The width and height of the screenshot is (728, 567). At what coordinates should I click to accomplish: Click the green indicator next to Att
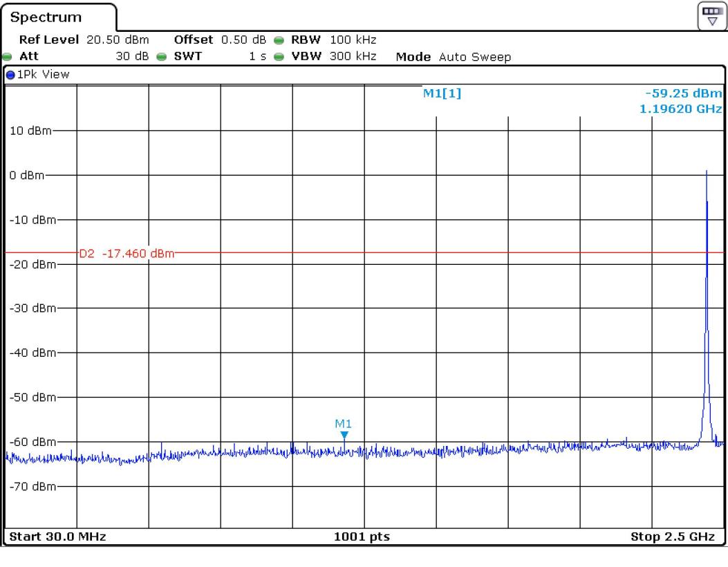click(x=7, y=57)
